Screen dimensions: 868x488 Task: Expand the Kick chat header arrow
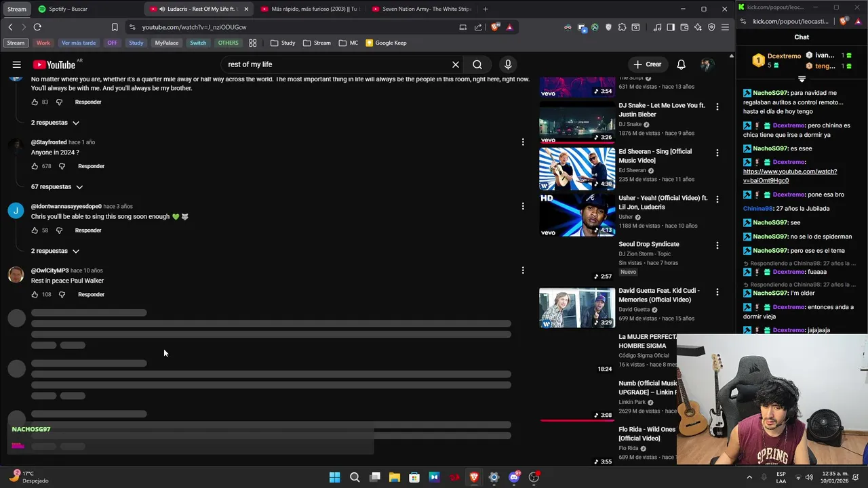[802, 79]
